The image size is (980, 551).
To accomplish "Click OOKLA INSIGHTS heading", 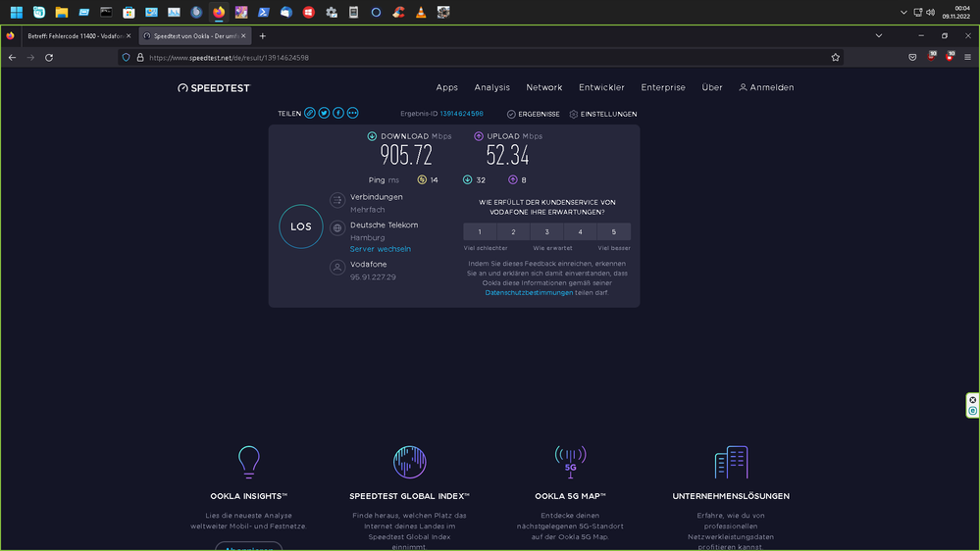I will (x=249, y=496).
